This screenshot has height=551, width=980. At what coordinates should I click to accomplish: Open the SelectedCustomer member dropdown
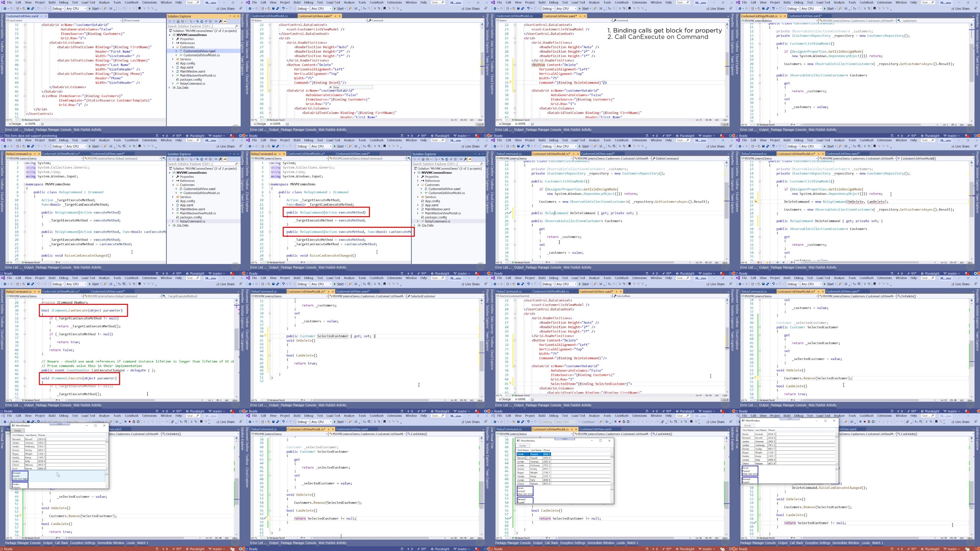(x=446, y=296)
